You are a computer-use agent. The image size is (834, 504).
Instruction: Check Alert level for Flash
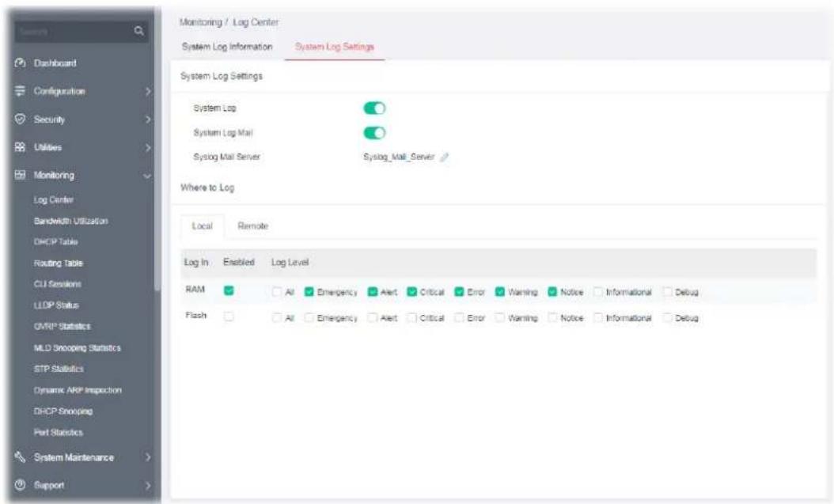(373, 318)
